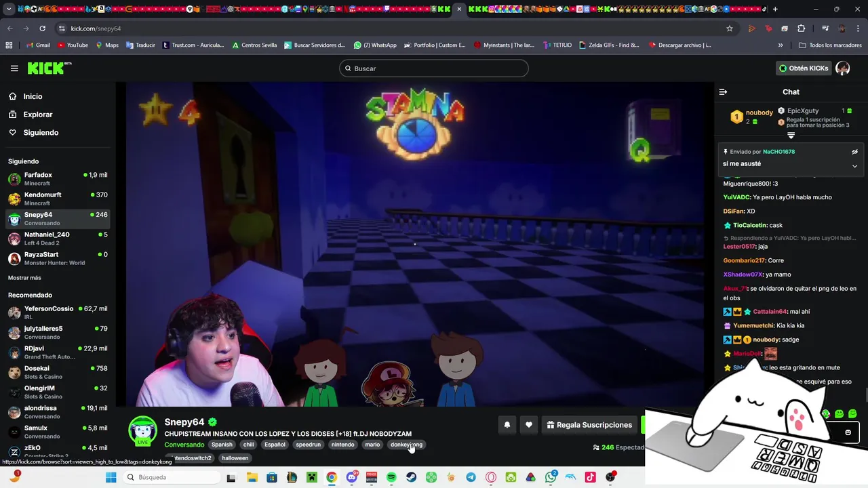Click the Obtén KICKs button
The width and height of the screenshot is (868, 488).
804,68
